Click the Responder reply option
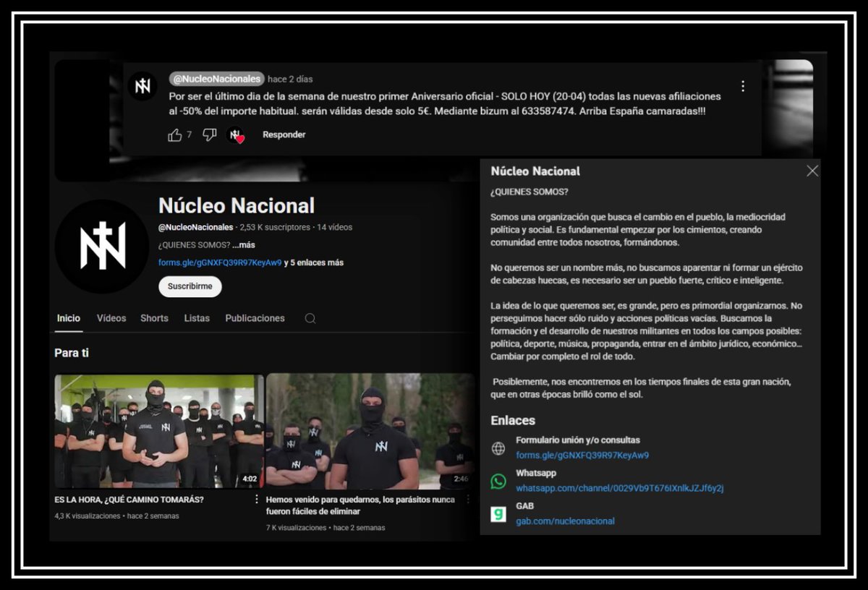 click(x=284, y=134)
